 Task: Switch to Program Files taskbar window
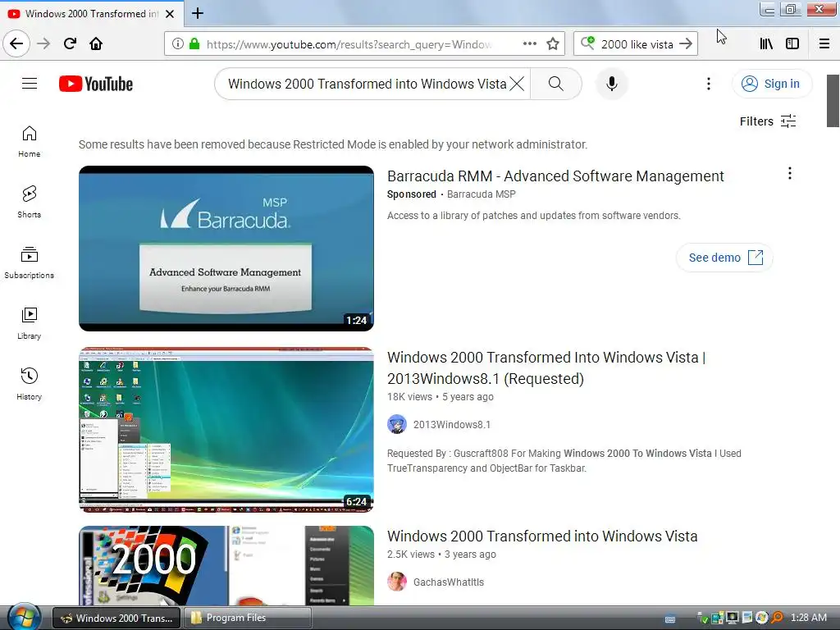[x=248, y=618]
